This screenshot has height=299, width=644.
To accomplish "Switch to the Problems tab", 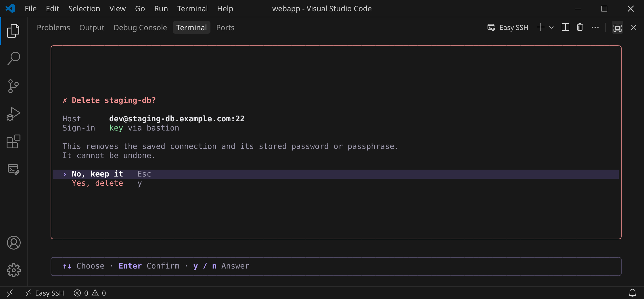I will 53,27.
